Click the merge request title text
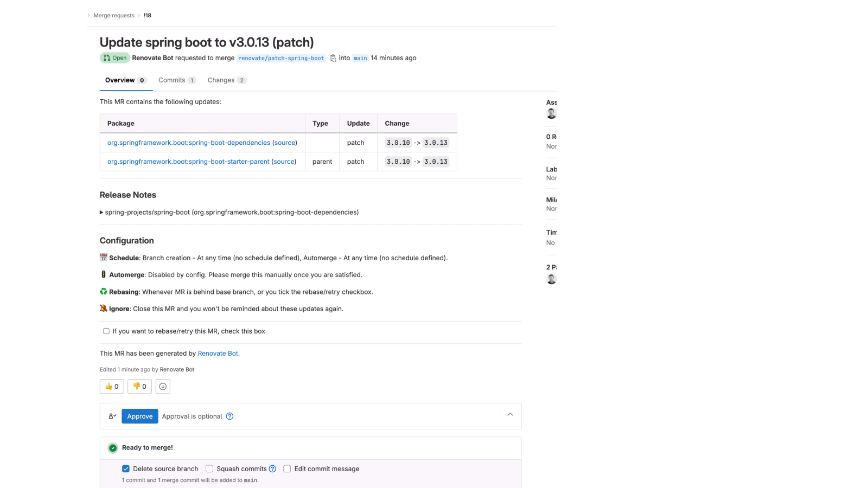The width and height of the screenshot is (868, 488). click(x=207, y=42)
